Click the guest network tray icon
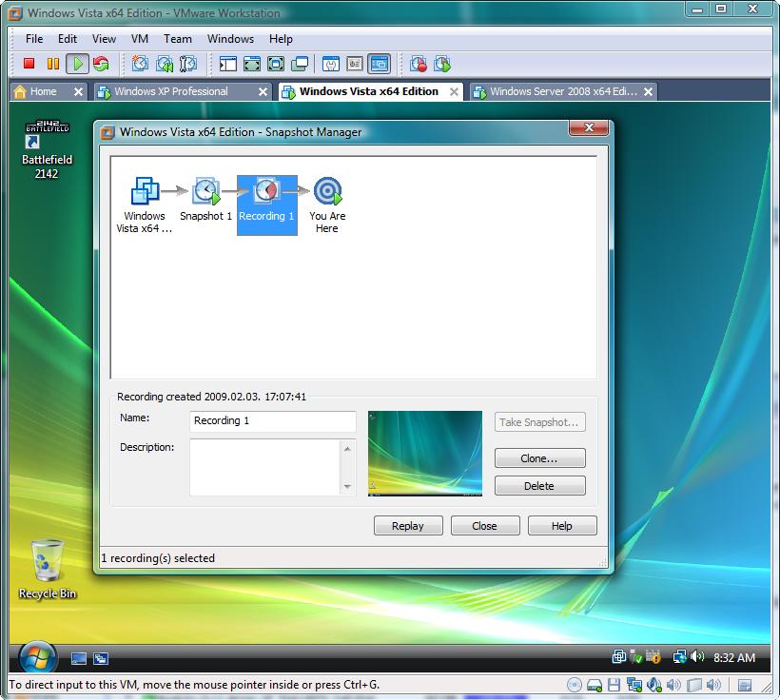The height and width of the screenshot is (700, 780). [x=679, y=657]
